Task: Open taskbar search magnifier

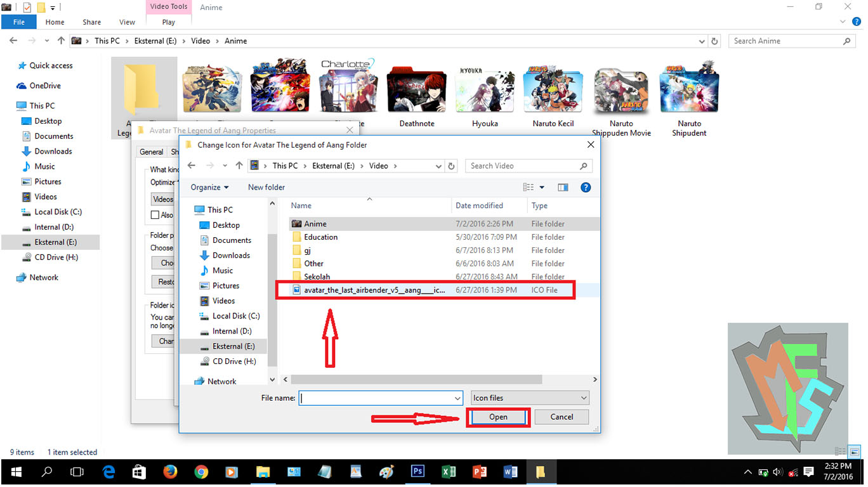Action: click(x=47, y=472)
